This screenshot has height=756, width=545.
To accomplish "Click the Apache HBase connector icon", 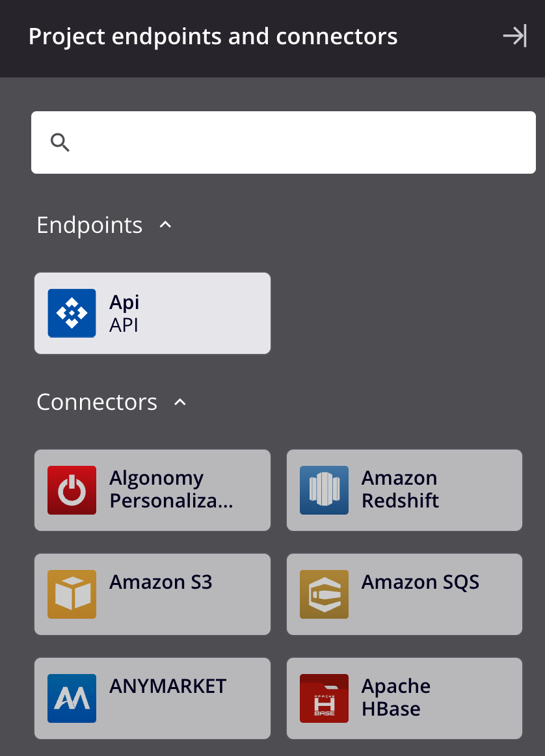I will (x=324, y=698).
